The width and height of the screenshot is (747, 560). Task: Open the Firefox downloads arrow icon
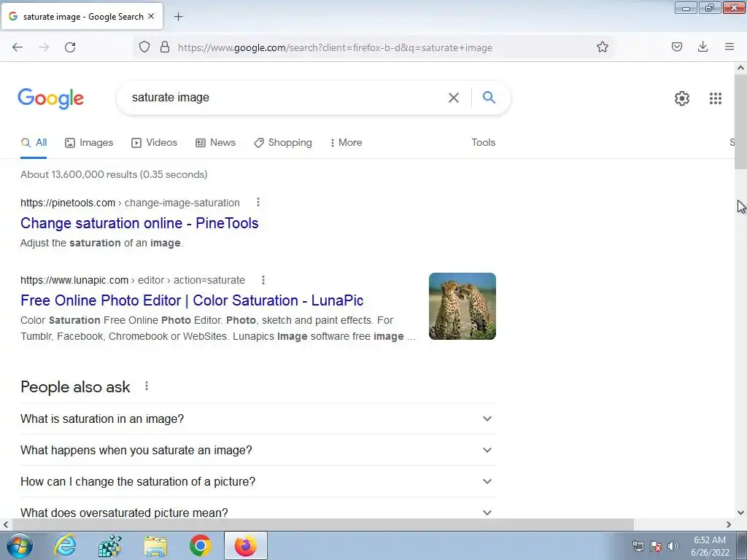[x=703, y=47]
